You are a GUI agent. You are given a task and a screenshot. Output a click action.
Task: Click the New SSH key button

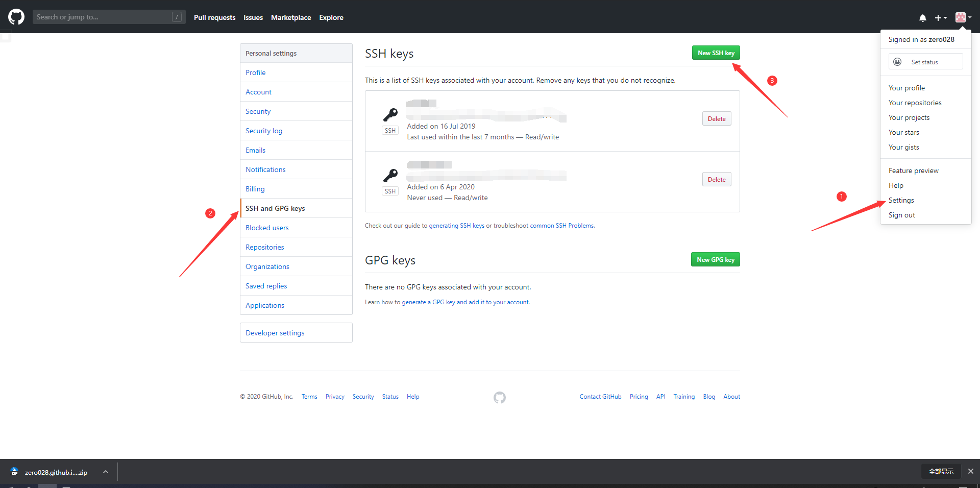[716, 53]
